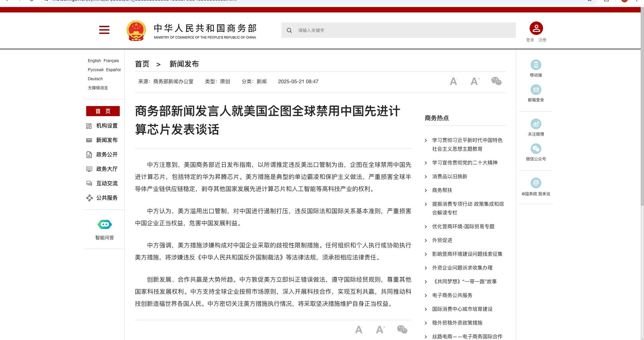The width and height of the screenshot is (644, 340).
Task: Select 首页 in left navigation
Action: pyautogui.click(x=103, y=111)
